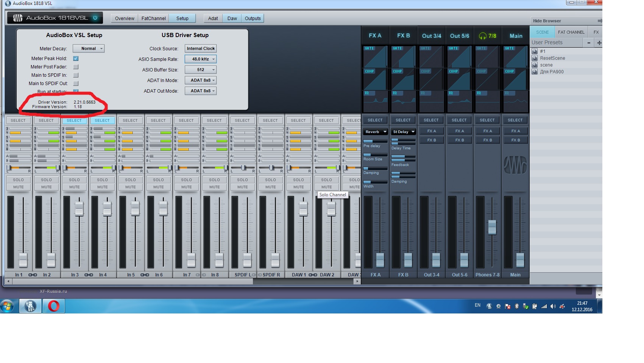Mute the In 1 channel
Viewport: 644px width, 363px height.
19,187
